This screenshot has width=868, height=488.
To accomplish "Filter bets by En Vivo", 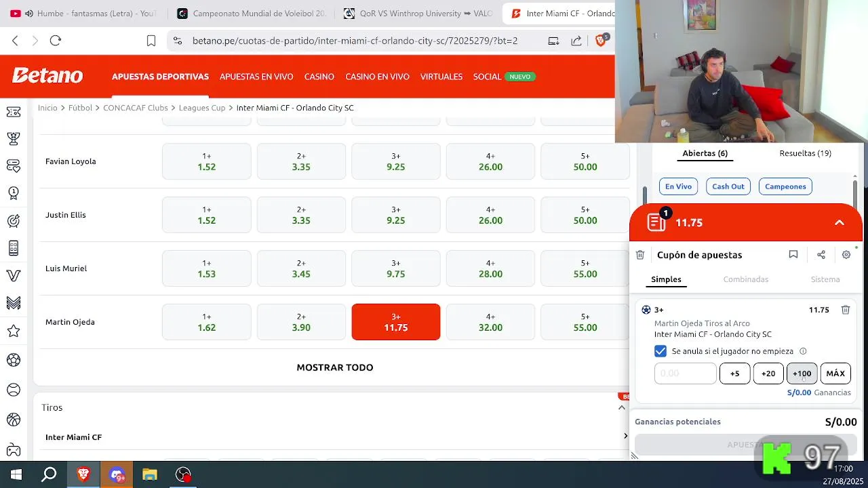I will pos(678,186).
